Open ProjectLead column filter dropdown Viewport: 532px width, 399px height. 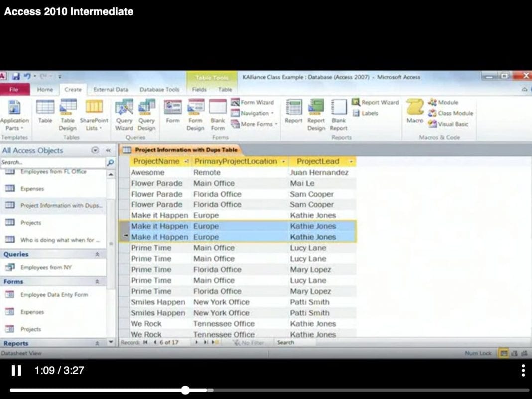351,161
